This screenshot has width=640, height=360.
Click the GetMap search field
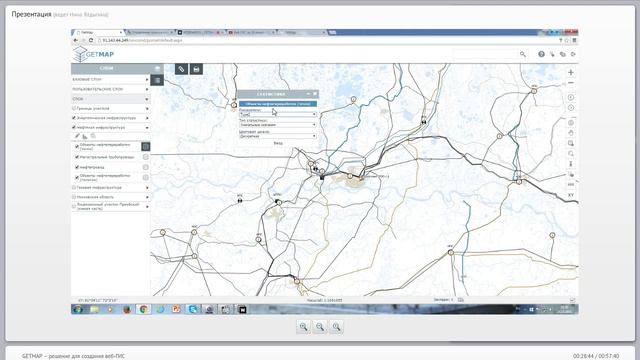tap(485, 54)
